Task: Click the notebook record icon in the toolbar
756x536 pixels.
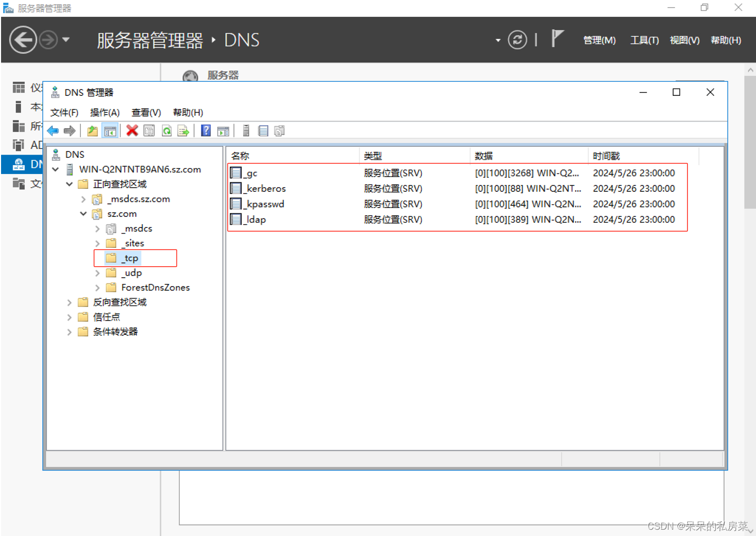Action: tap(263, 131)
